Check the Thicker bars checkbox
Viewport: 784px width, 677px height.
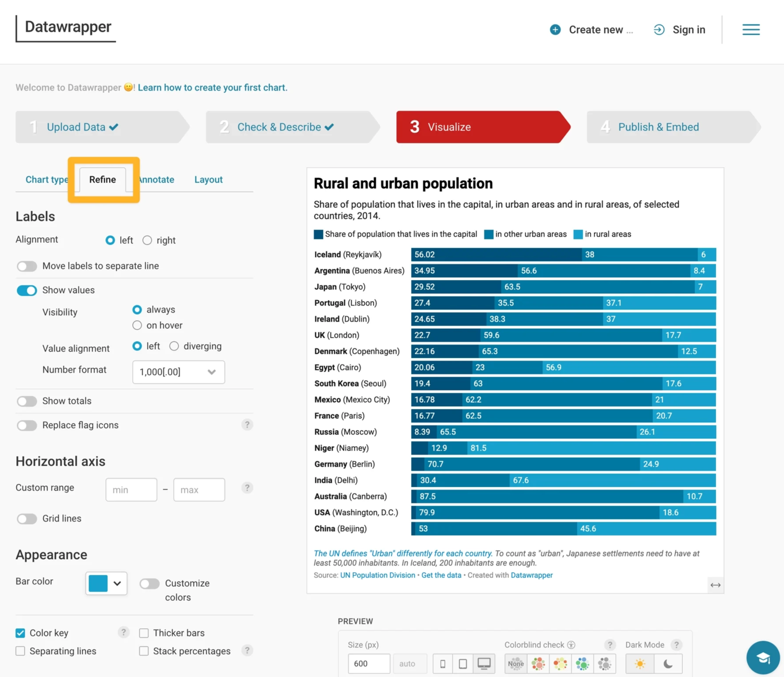point(144,633)
